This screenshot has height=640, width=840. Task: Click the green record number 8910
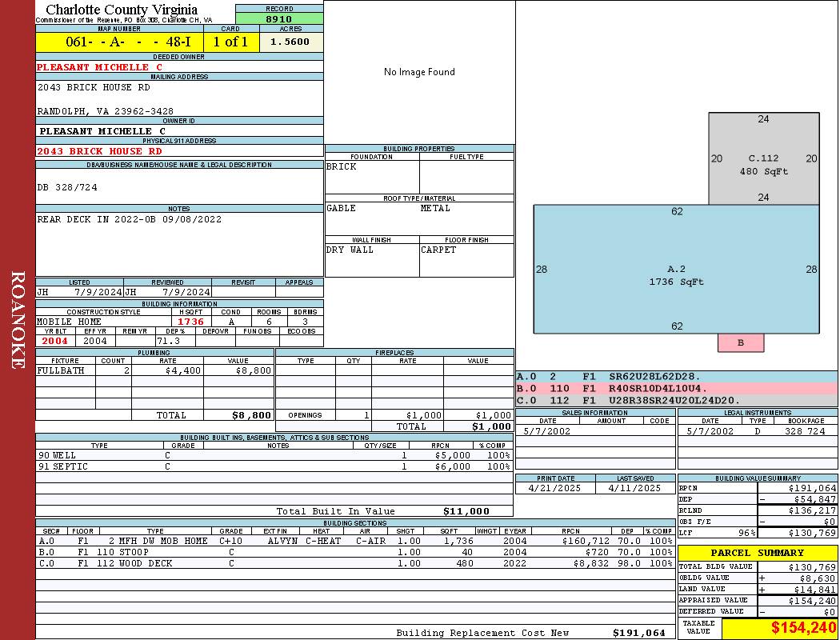[x=279, y=19]
